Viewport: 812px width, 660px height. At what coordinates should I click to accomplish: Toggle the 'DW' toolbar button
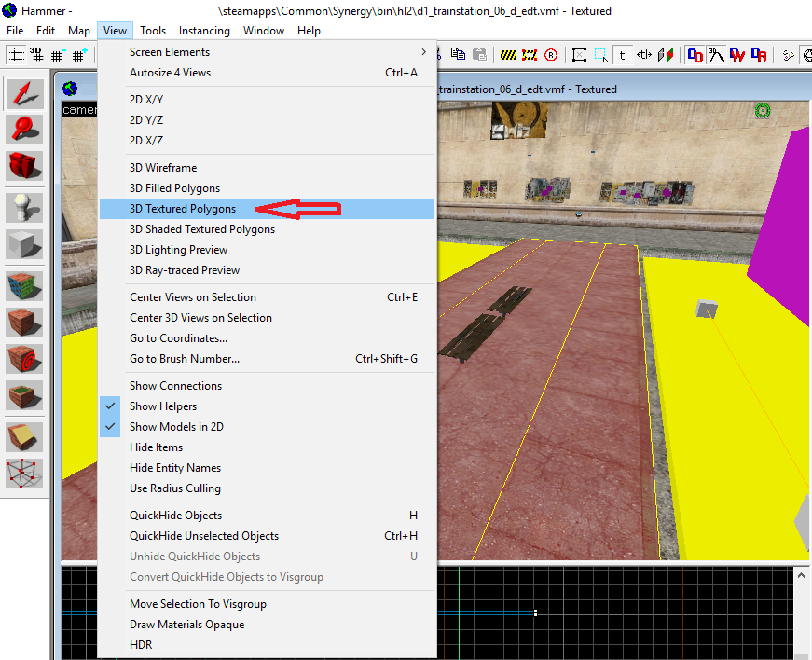(x=737, y=54)
